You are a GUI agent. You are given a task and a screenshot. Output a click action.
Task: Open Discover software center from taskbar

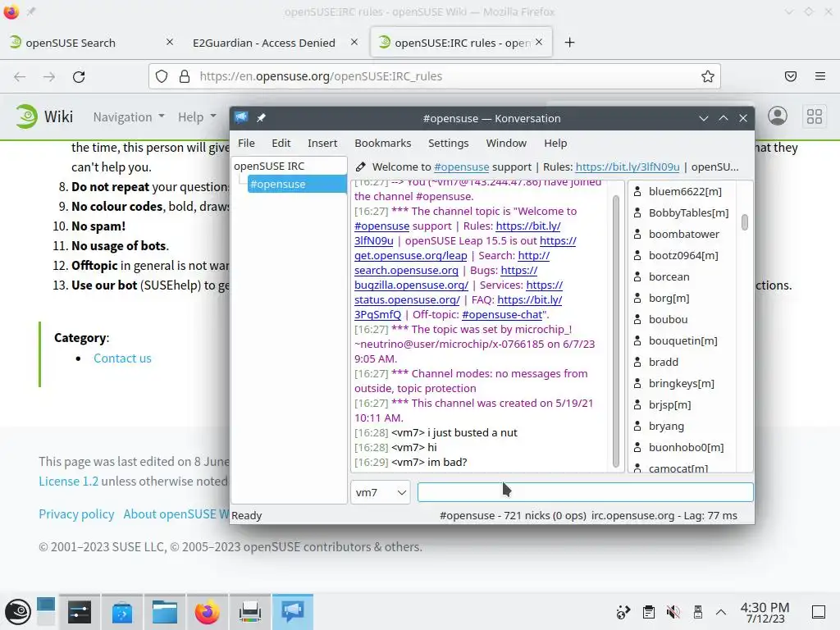[x=122, y=612]
